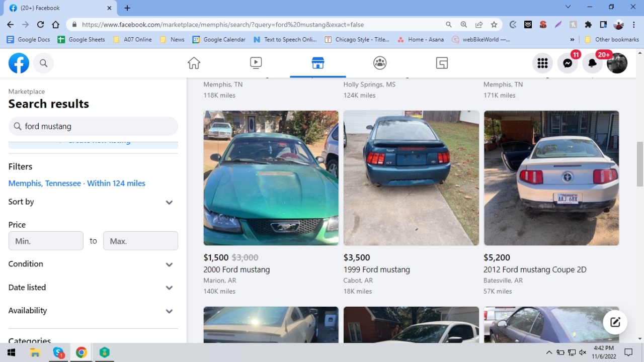The width and height of the screenshot is (644, 362).
Task: Expand the Sort by filter
Action: (x=93, y=202)
